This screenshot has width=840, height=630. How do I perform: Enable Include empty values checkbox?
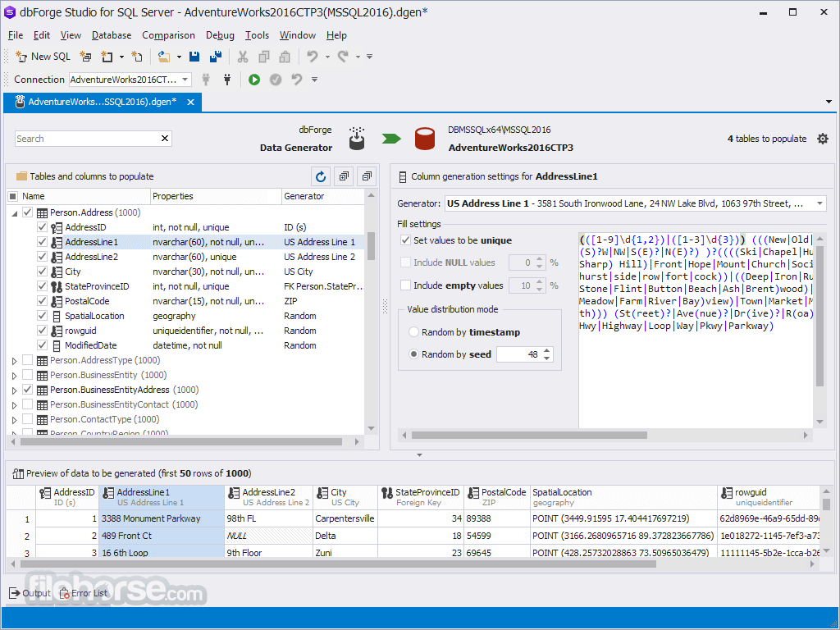[405, 285]
